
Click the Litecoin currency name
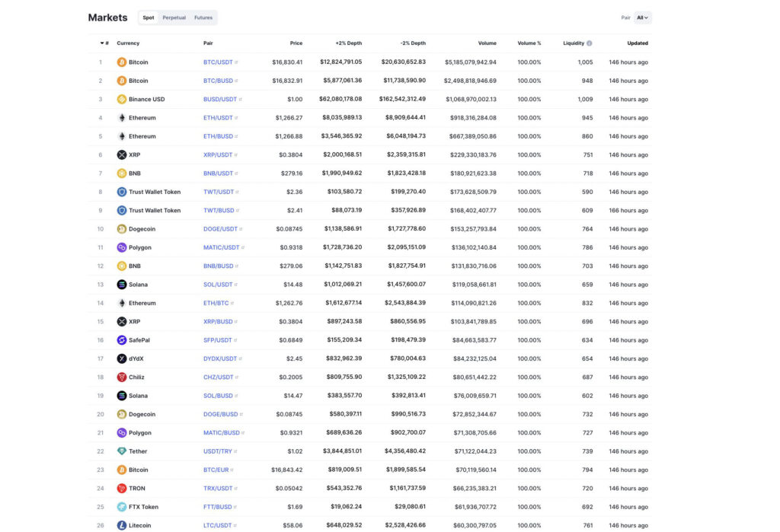pyautogui.click(x=140, y=525)
